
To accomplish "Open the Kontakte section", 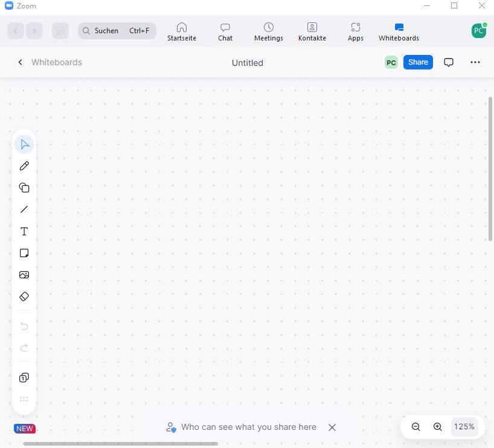I will point(312,31).
